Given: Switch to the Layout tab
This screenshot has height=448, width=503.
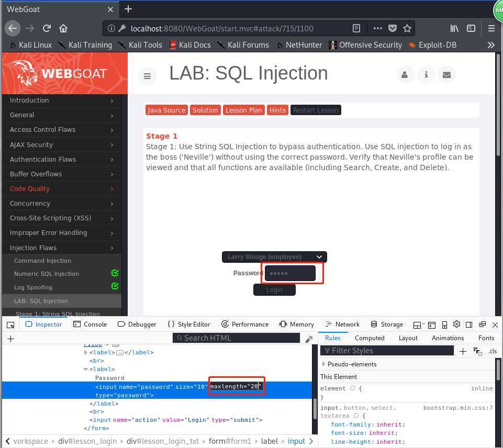Looking at the screenshot, I should 408,338.
